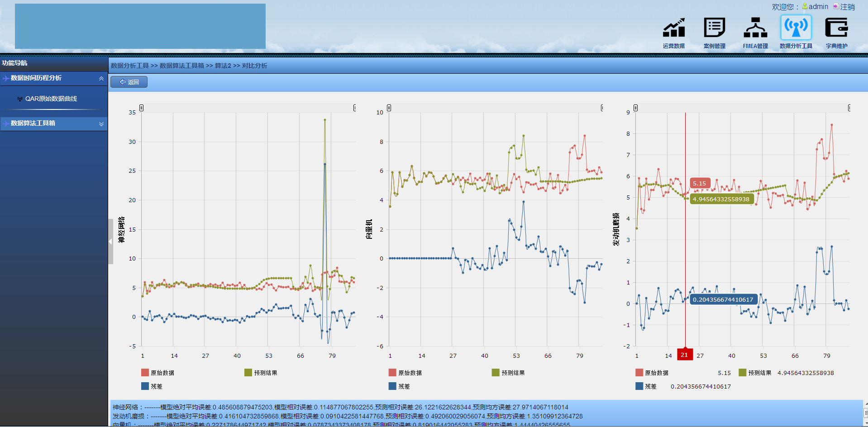
Task: Click the QAR原始数据曲线 tree item
Action: point(51,99)
